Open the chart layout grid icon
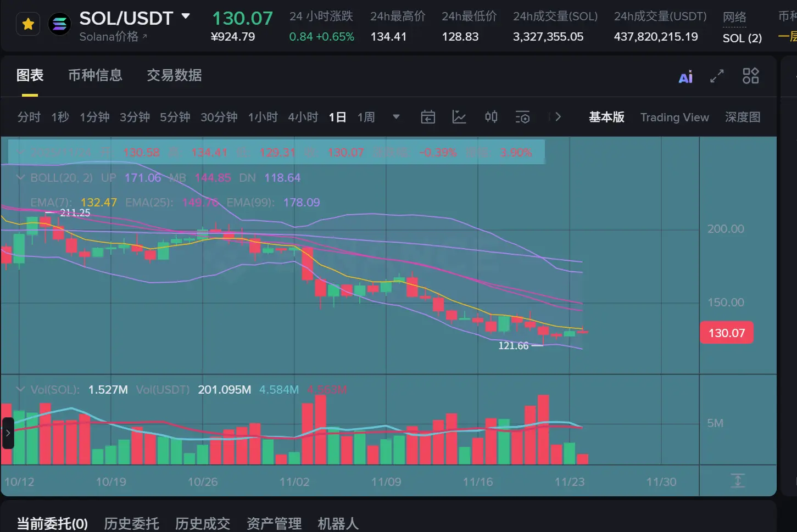This screenshot has height=532, width=797. click(x=750, y=76)
